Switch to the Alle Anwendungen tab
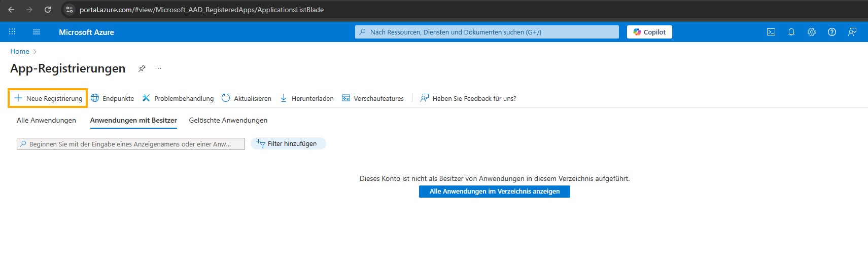The image size is (868, 262). [46, 120]
